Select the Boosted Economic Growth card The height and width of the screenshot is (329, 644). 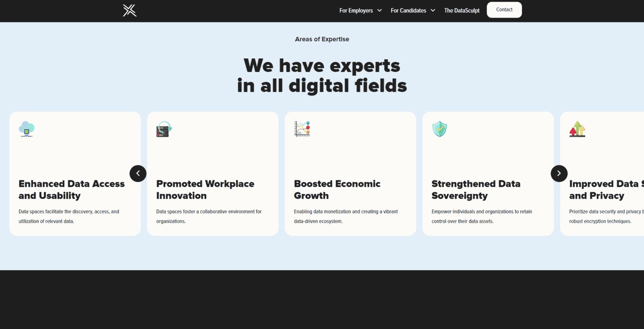tap(350, 173)
